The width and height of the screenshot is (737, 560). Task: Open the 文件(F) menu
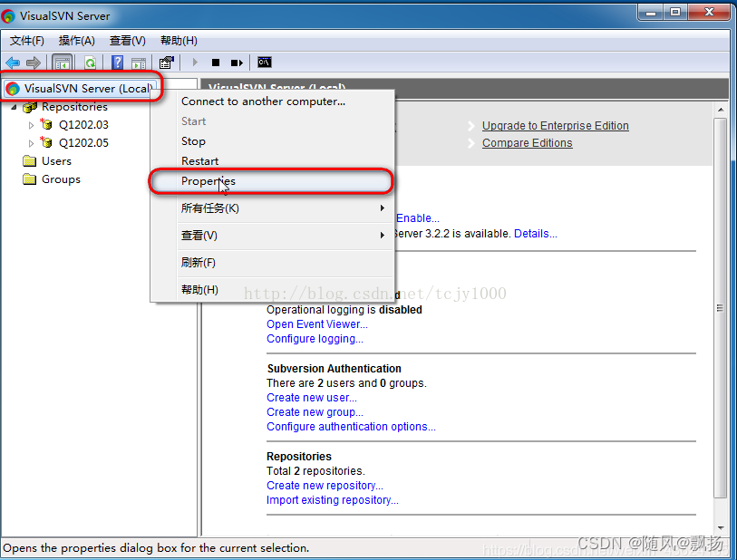click(27, 41)
